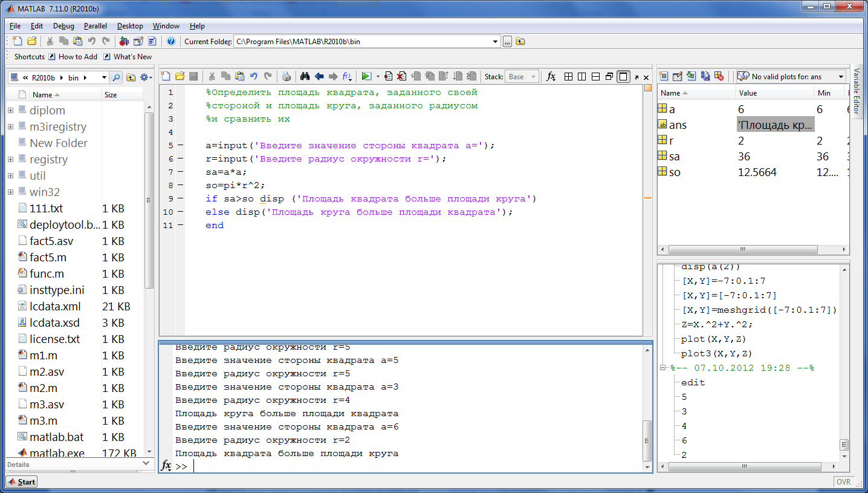The height and width of the screenshot is (493, 868).
Task: Open selected variable in Workspace toolbar
Action: pyautogui.click(x=678, y=76)
